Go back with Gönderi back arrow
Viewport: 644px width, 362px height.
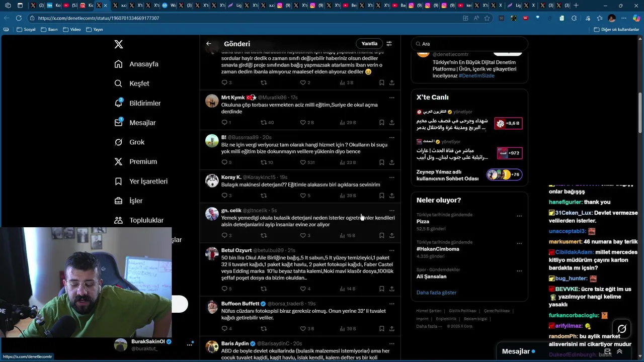pos(209,44)
